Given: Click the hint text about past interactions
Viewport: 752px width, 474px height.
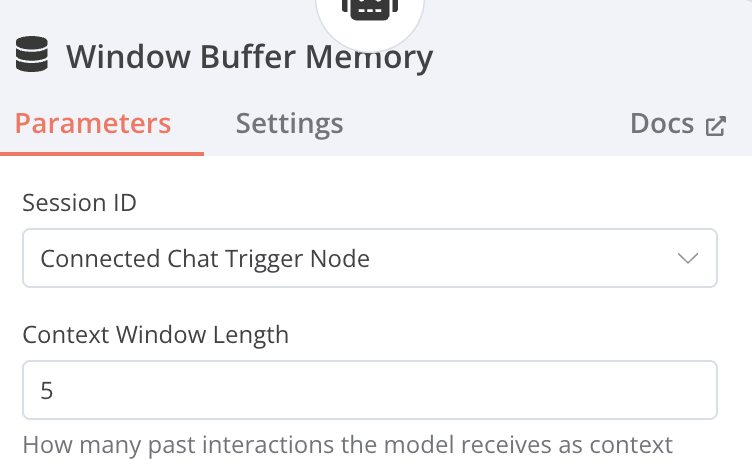Looking at the screenshot, I should [347, 445].
